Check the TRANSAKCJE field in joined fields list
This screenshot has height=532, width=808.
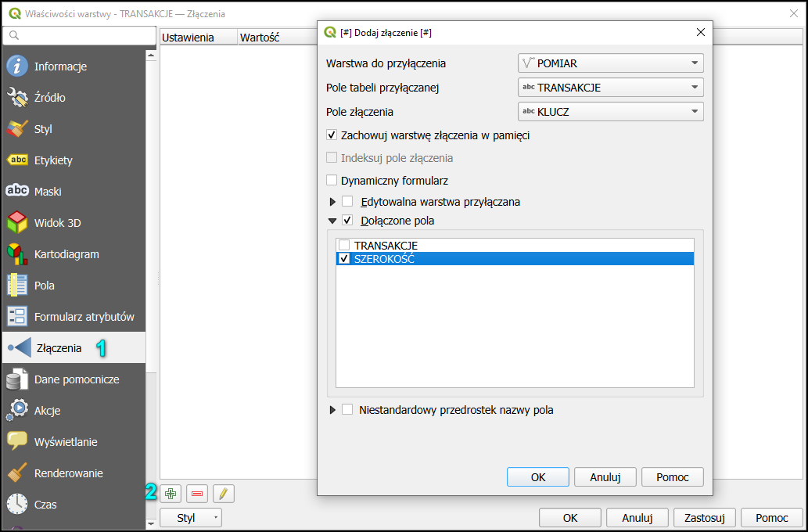344,246
